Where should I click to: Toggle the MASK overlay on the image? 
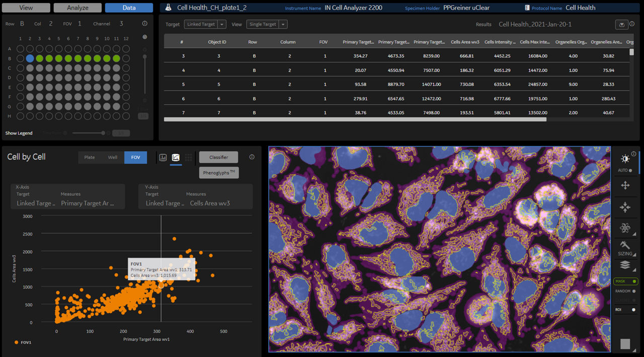tap(624, 281)
